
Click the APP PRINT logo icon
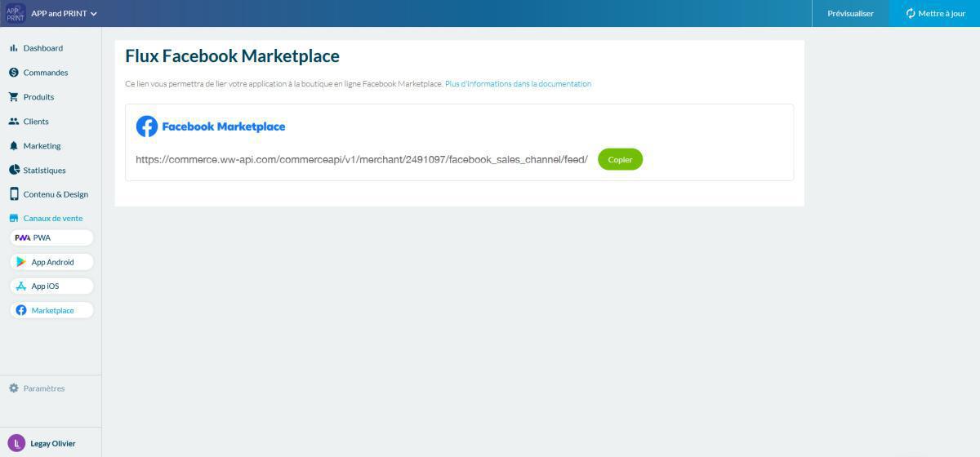(15, 13)
